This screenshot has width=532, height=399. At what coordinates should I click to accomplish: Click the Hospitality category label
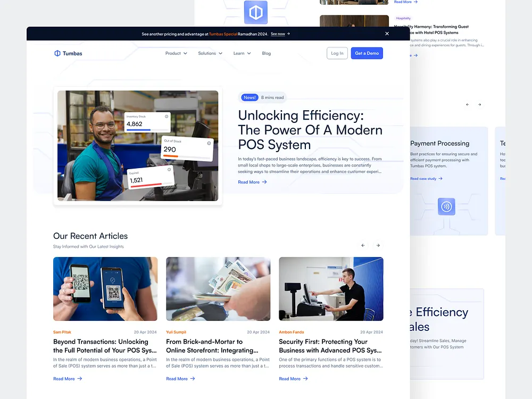(403, 18)
